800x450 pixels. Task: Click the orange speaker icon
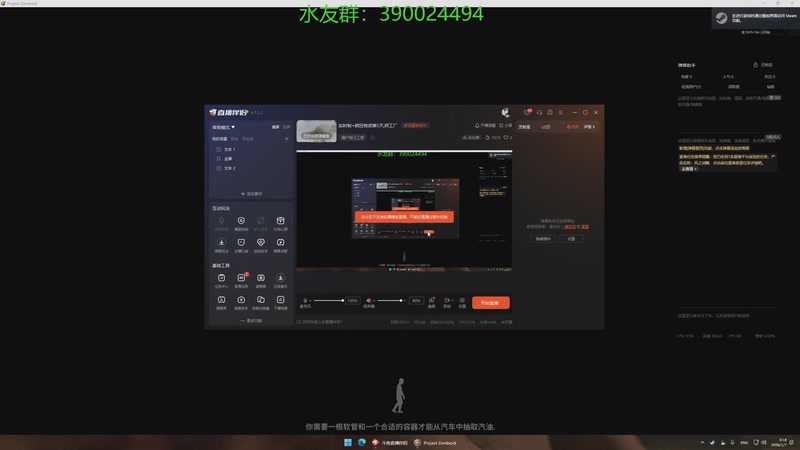click(368, 301)
